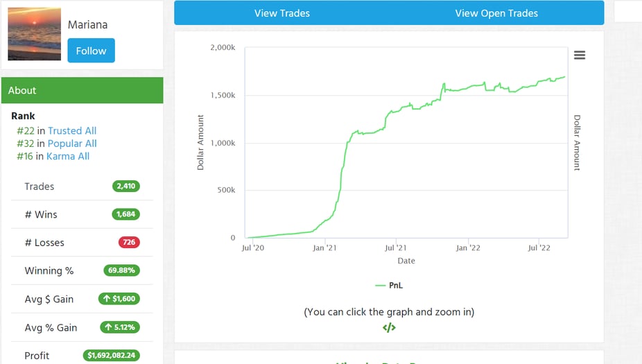The height and width of the screenshot is (364, 642).
Task: Open the chart hamburger context menu
Action: coord(580,55)
